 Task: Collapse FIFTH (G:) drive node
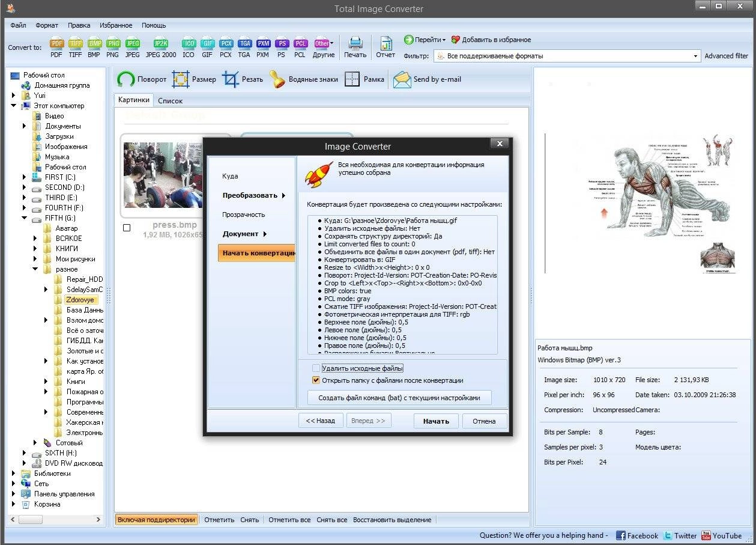click(25, 218)
